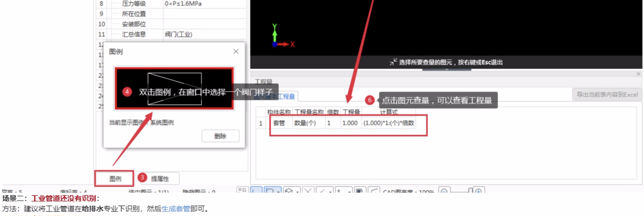Increase CAD brightness with plus icon
This screenshot has width=644, height=216.
coord(479,191)
